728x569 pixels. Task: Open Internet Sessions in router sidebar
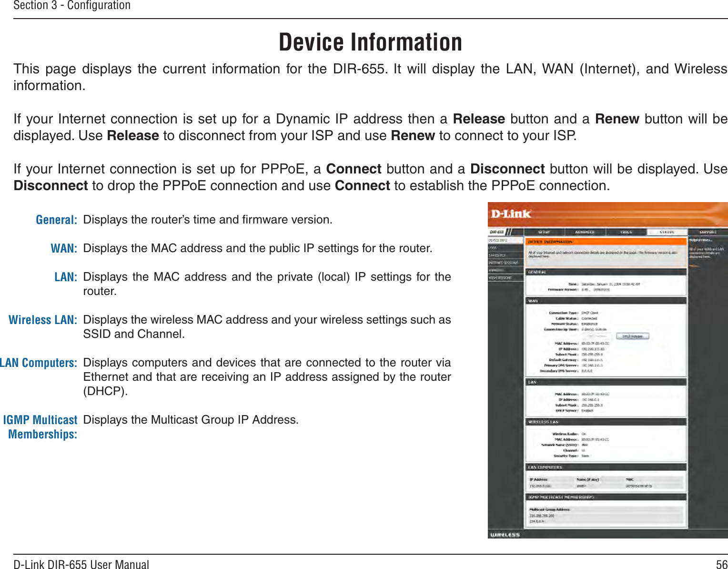coord(505,263)
